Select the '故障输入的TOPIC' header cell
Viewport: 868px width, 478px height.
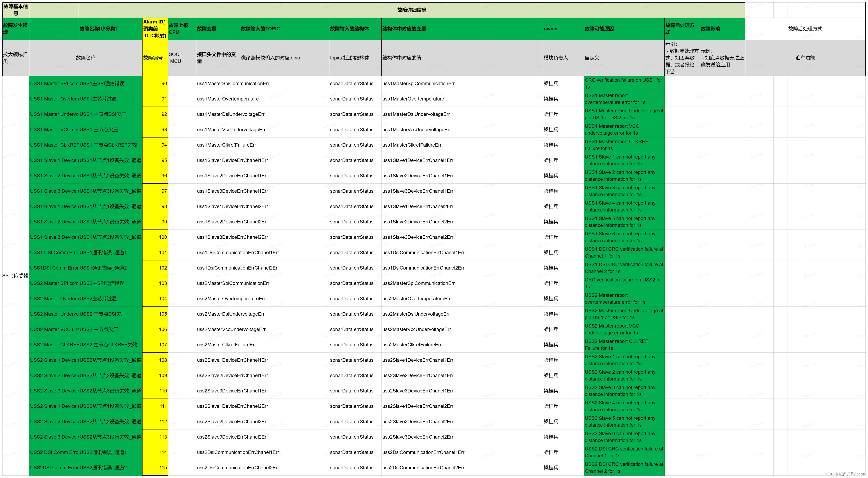284,29
